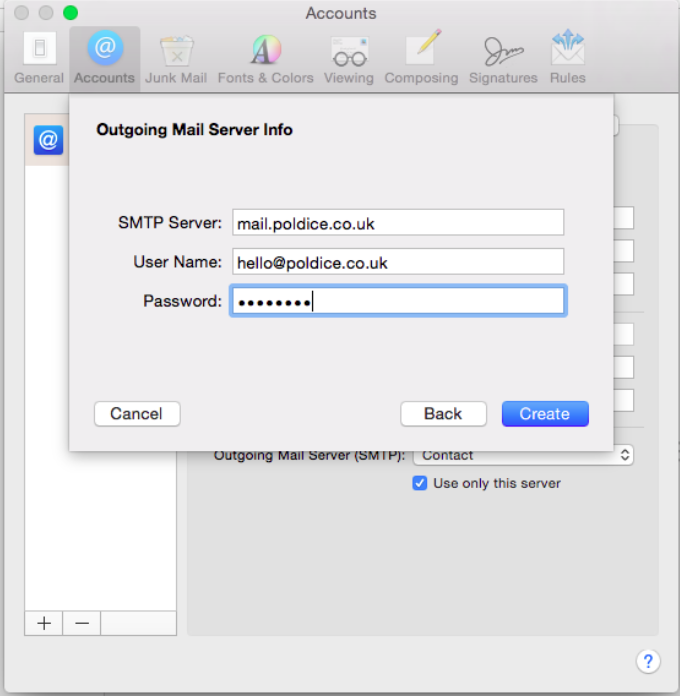Switch to Viewing preferences

(349, 57)
